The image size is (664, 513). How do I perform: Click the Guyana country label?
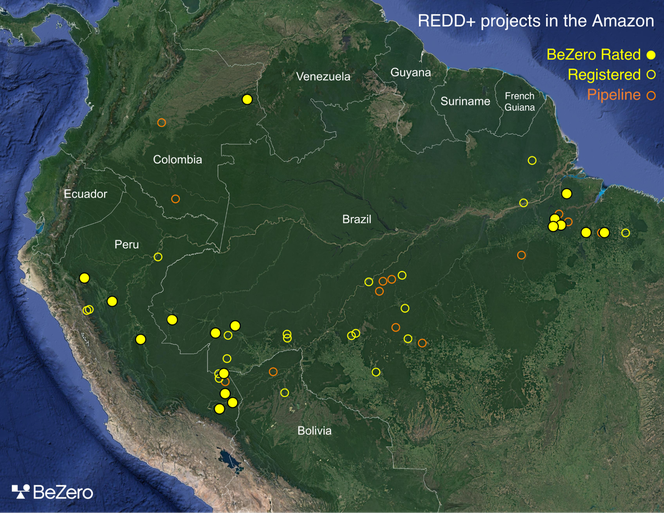click(410, 72)
